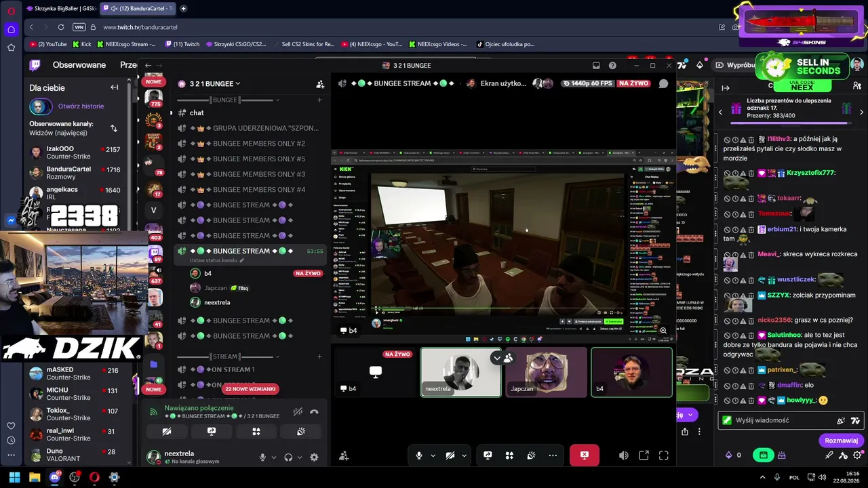Toggle noise suppression in voice connection panel
The width and height of the screenshot is (868, 488).
point(298,411)
